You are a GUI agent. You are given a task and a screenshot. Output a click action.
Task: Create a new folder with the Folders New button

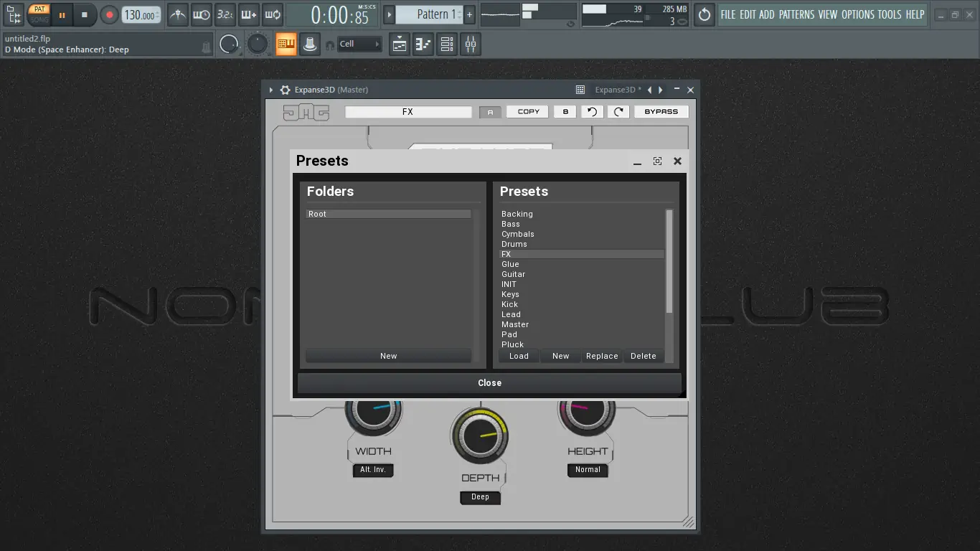(x=388, y=356)
